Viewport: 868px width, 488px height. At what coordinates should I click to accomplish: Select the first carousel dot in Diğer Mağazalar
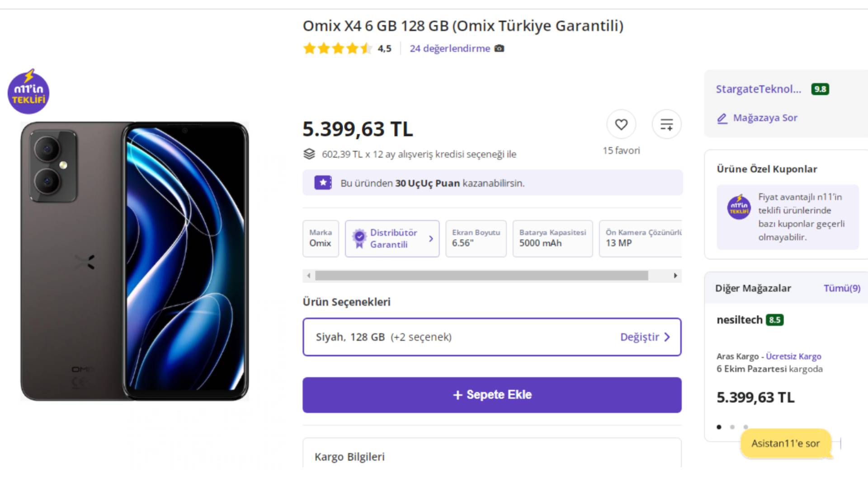(x=719, y=427)
